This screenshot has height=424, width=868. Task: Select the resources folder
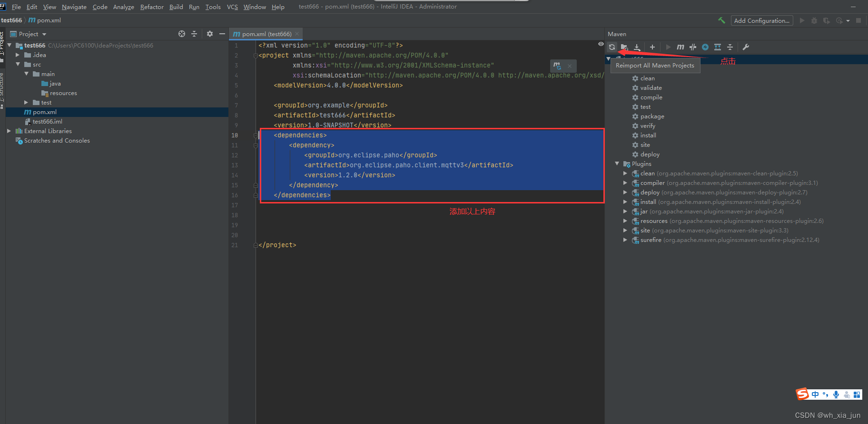[63, 93]
